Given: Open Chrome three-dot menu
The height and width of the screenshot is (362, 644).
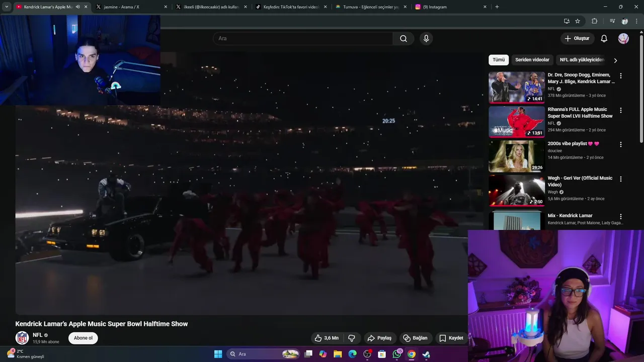Looking at the screenshot, I should pyautogui.click(x=636, y=21).
